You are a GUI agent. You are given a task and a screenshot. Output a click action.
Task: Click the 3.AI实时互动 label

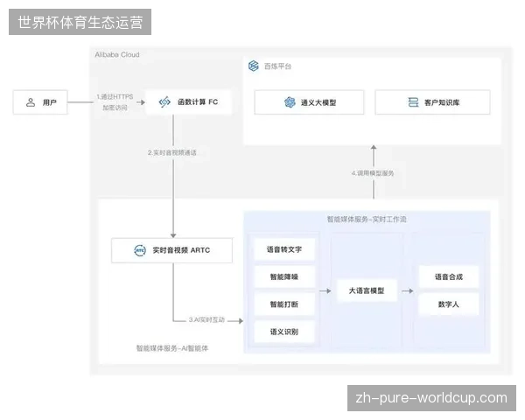[x=206, y=320]
